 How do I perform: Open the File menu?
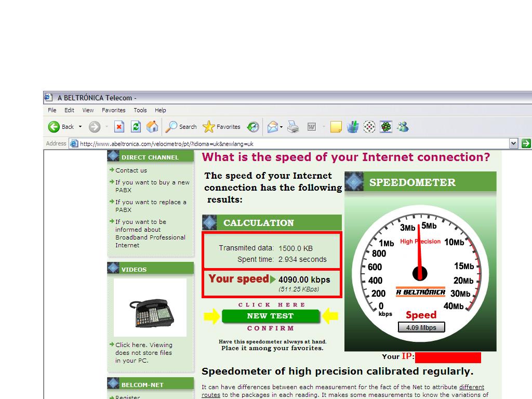click(x=52, y=110)
